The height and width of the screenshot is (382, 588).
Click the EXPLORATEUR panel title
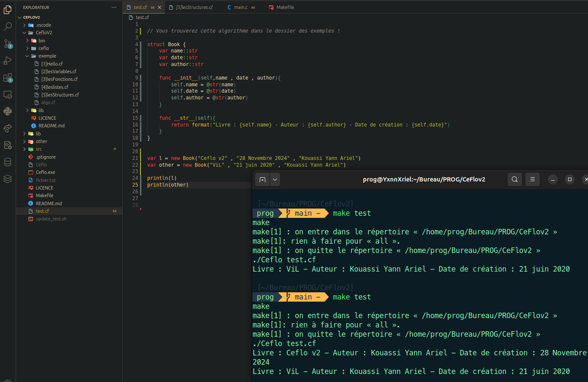point(36,7)
